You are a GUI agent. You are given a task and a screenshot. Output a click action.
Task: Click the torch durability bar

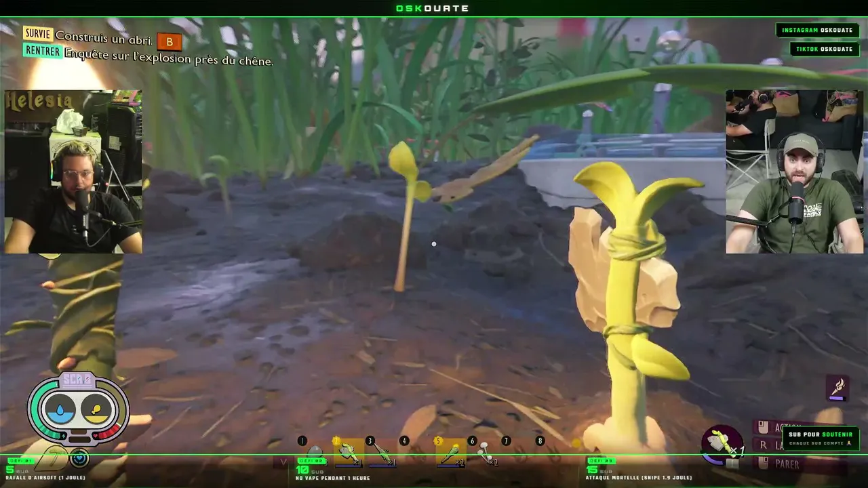point(837,399)
